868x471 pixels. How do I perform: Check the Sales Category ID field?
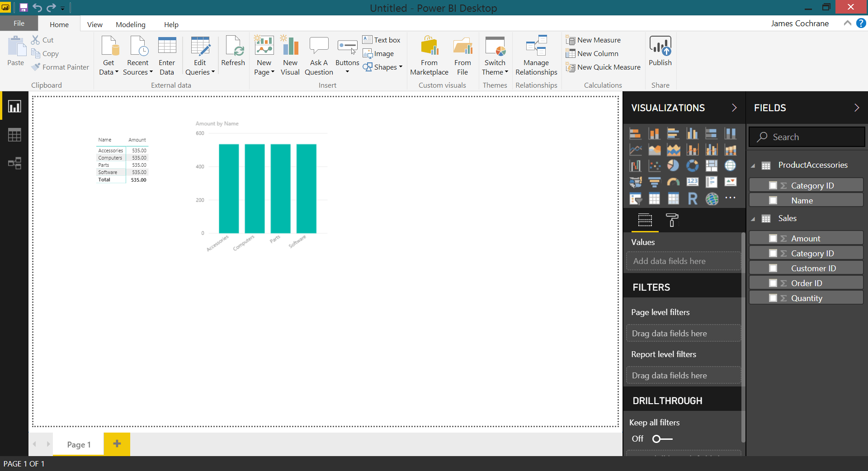(x=773, y=253)
